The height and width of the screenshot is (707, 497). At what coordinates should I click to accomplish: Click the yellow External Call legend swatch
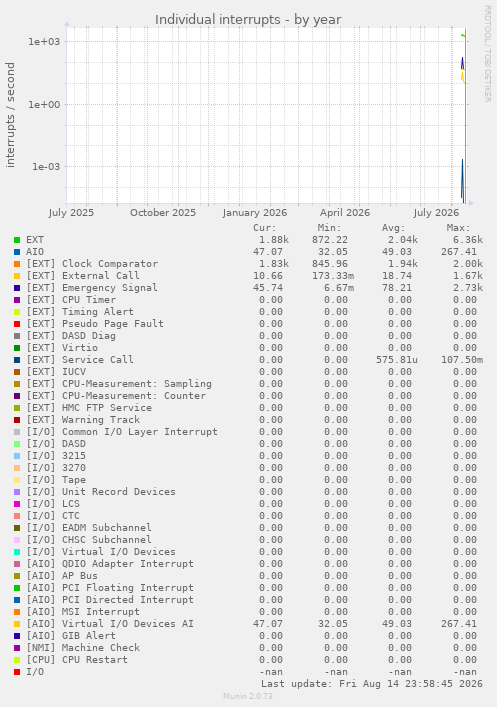17,276
